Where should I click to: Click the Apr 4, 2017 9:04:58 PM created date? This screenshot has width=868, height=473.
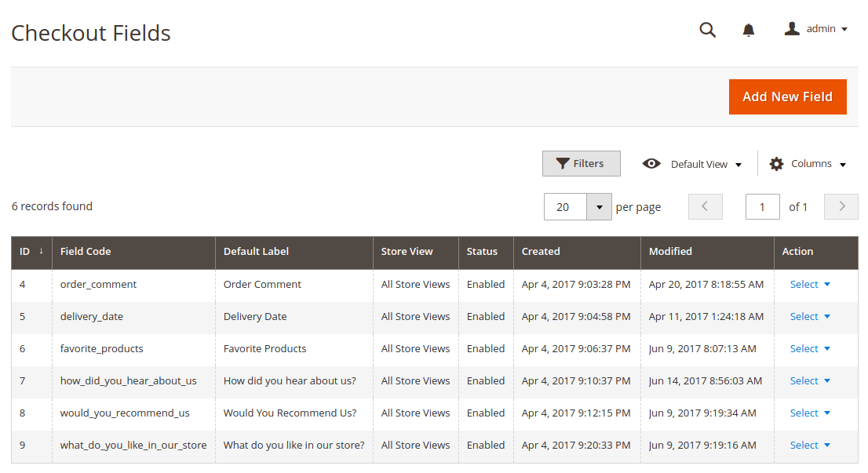576,316
